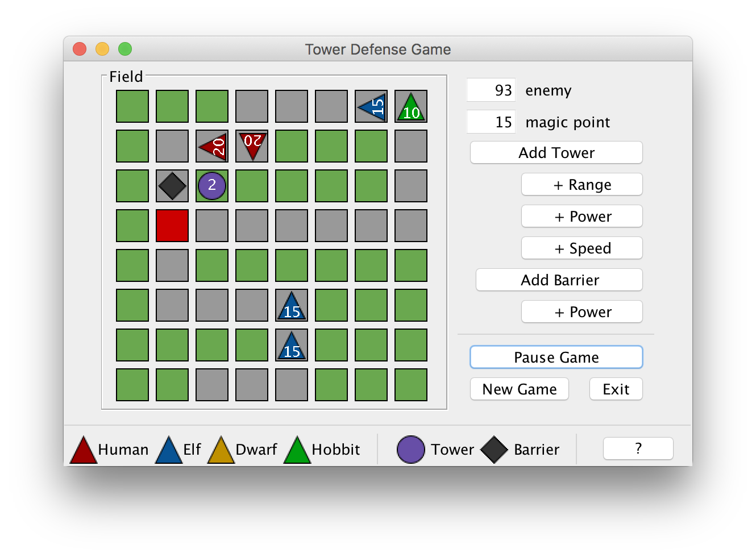Screen dimensions: 756x557
Task: Click the gray path tile right of red square
Action: coord(212,226)
